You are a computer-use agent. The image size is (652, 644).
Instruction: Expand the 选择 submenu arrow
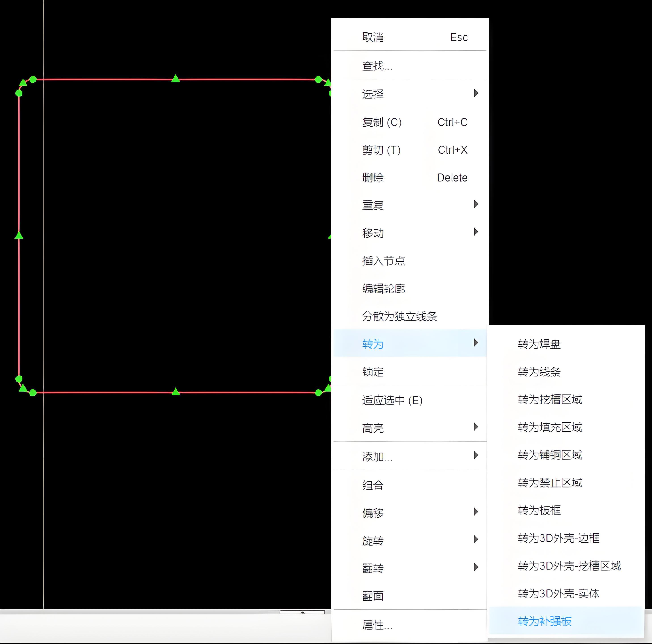476,93
